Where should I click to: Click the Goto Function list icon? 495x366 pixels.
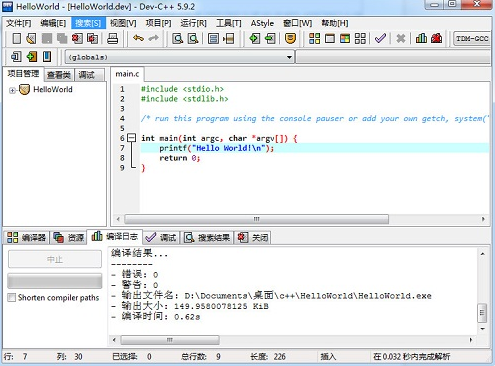213,38
